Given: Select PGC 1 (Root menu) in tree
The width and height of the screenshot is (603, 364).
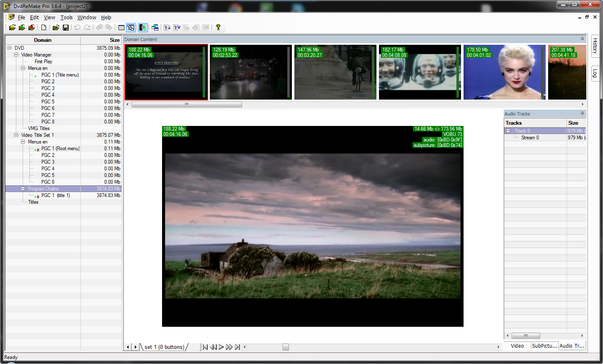Looking at the screenshot, I should (x=60, y=149).
